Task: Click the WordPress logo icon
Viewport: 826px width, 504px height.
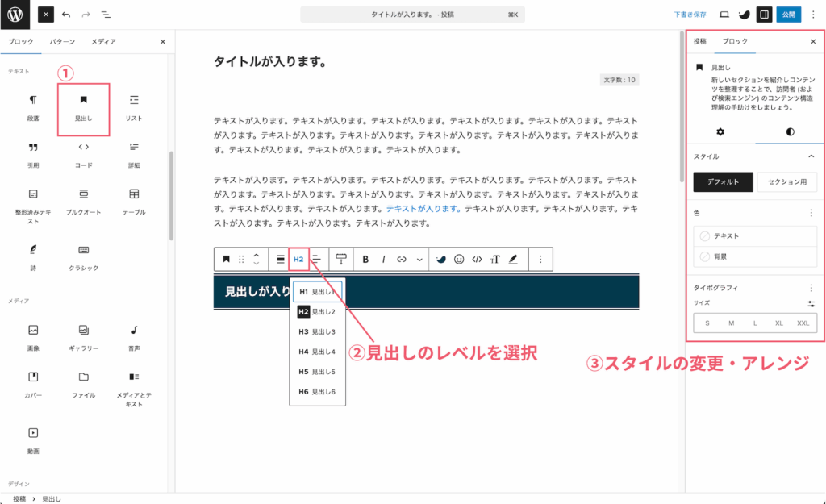Action: (15, 15)
